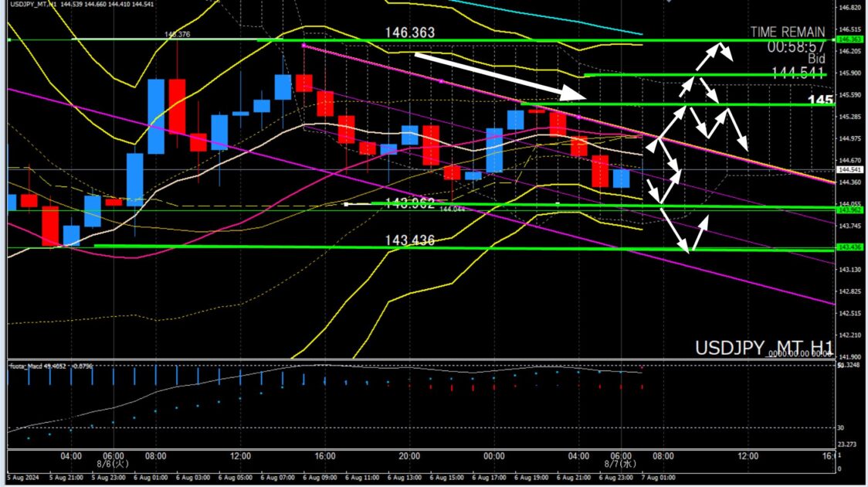Click the green 146.363 price tag on axis

[x=849, y=39]
